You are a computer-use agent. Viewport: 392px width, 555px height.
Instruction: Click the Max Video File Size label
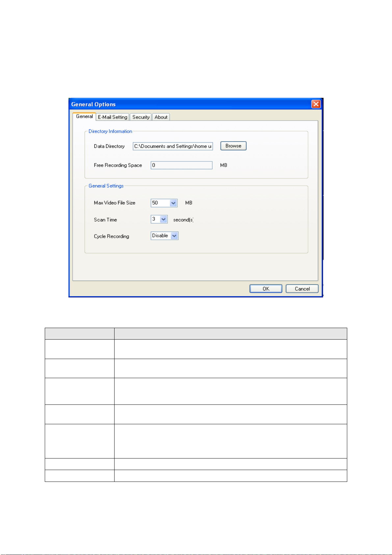click(115, 203)
